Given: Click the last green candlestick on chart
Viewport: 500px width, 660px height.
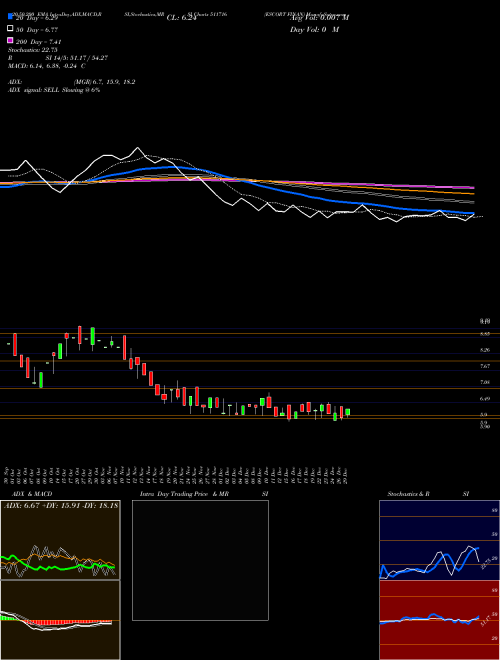Looking at the screenshot, I should [348, 412].
